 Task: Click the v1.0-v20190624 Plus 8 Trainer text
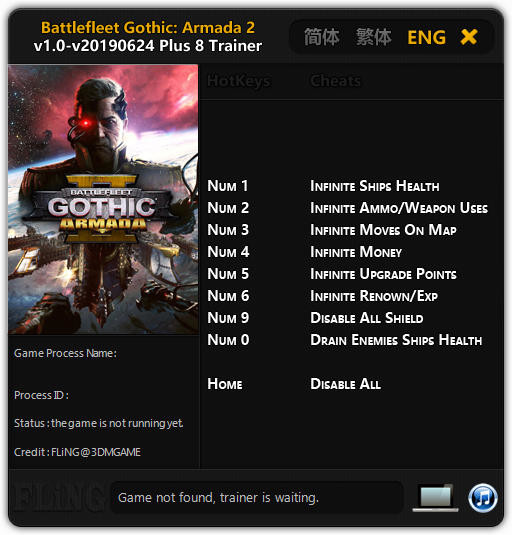coord(148,46)
